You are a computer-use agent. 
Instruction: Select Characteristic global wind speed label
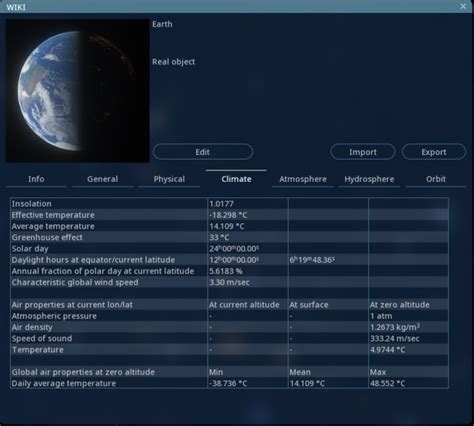[75, 282]
